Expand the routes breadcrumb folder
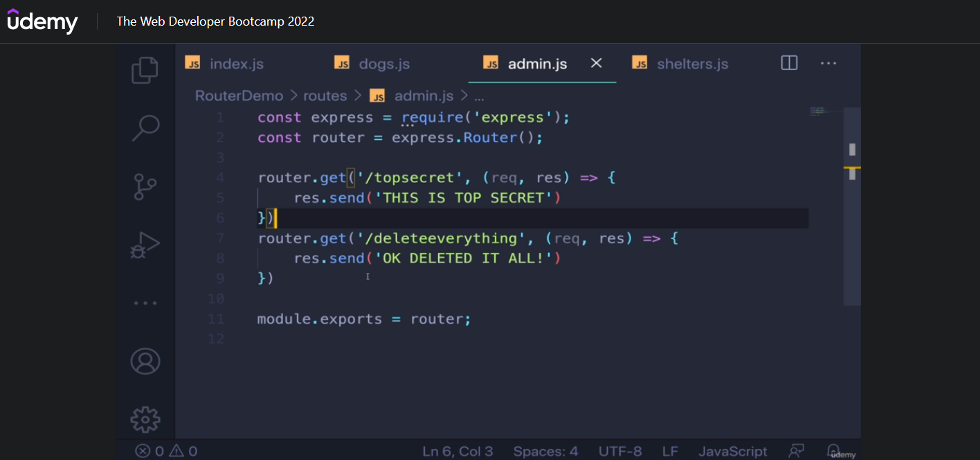 [325, 96]
